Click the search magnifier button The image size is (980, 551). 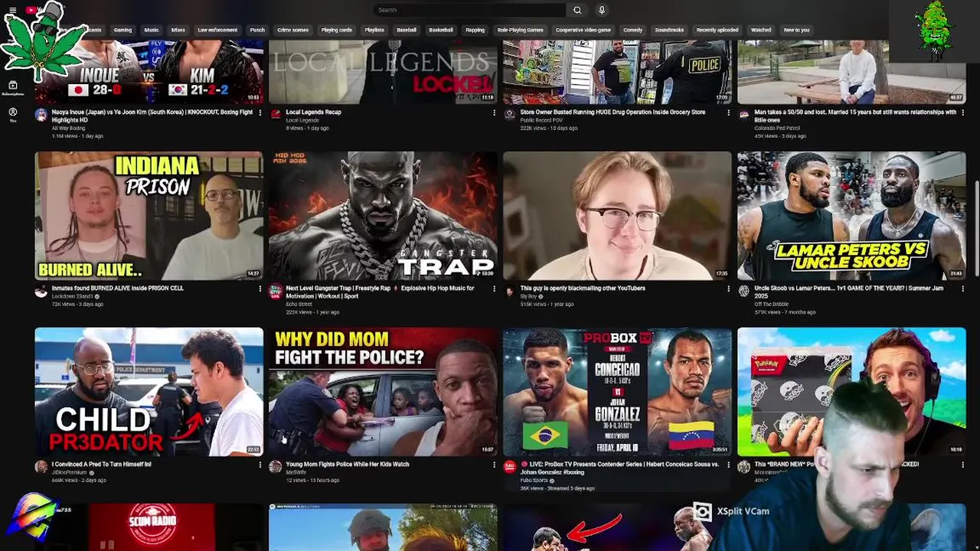coord(577,10)
